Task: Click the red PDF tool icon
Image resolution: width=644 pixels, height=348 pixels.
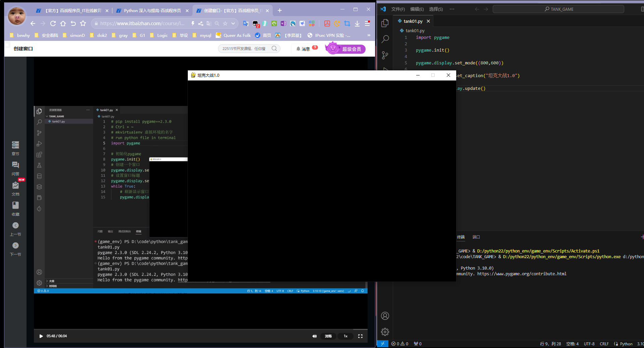Action: [x=327, y=23]
